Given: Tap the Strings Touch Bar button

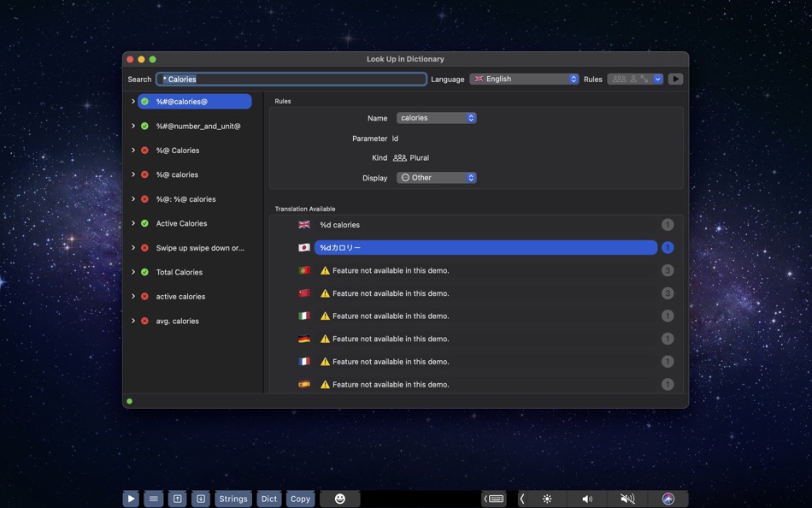Looking at the screenshot, I should (233, 499).
